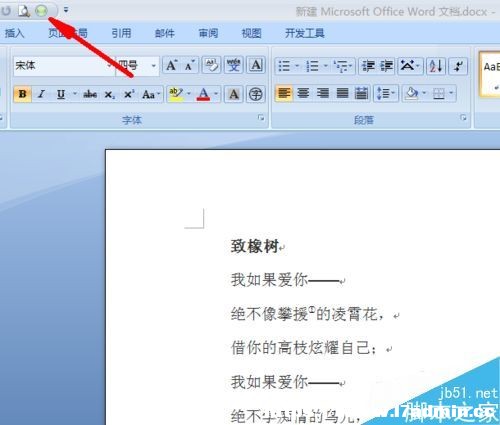Viewport: 500px width, 425px height.
Task: Click the Increase Indent icon
Action: coord(387,66)
